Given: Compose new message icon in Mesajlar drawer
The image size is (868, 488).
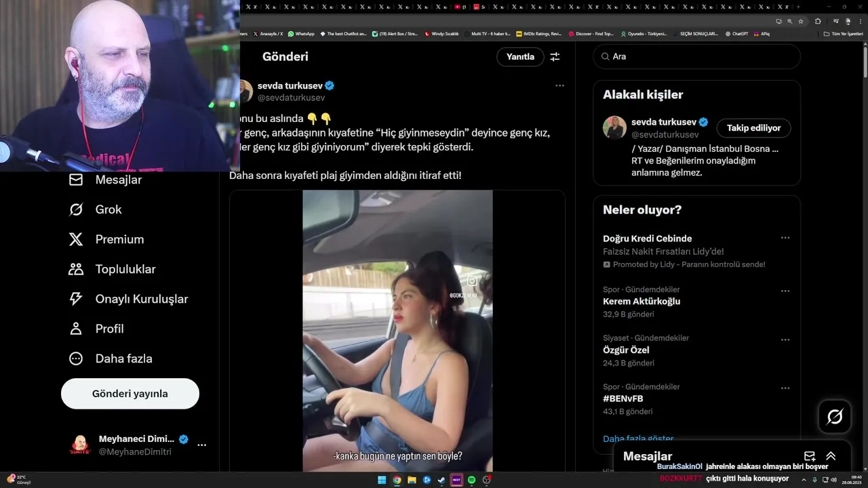Looking at the screenshot, I should [809, 456].
